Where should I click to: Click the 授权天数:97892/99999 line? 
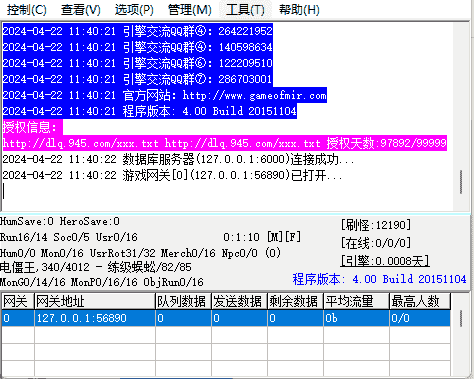click(x=225, y=143)
